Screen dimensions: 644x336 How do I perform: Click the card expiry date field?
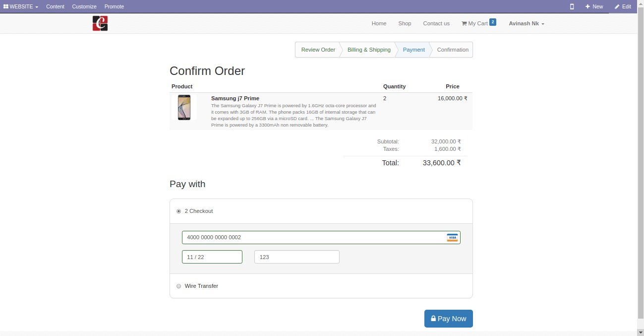click(212, 257)
